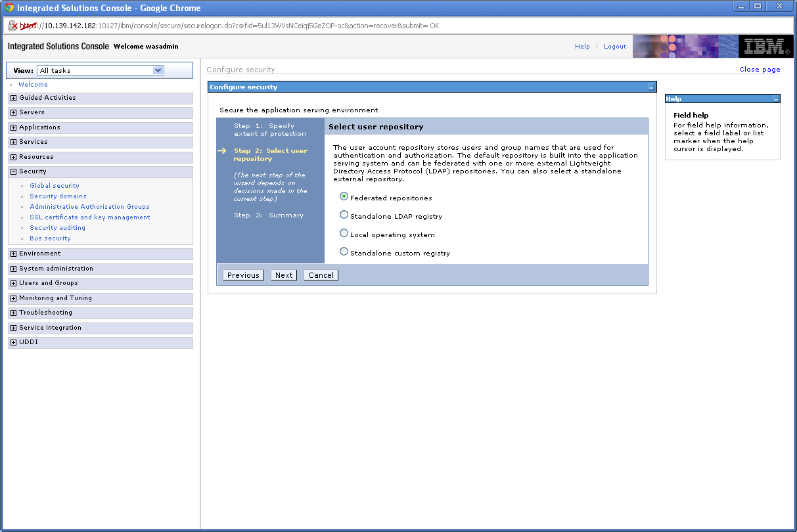The width and height of the screenshot is (797, 532).
Task: Click the IBM logo
Action: [x=766, y=47]
